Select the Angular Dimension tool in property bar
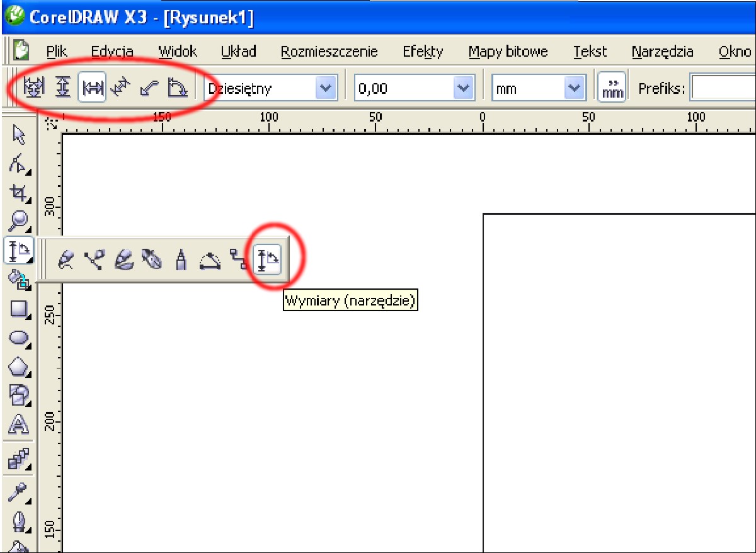Viewport: 756px width, 553px height. tap(177, 88)
